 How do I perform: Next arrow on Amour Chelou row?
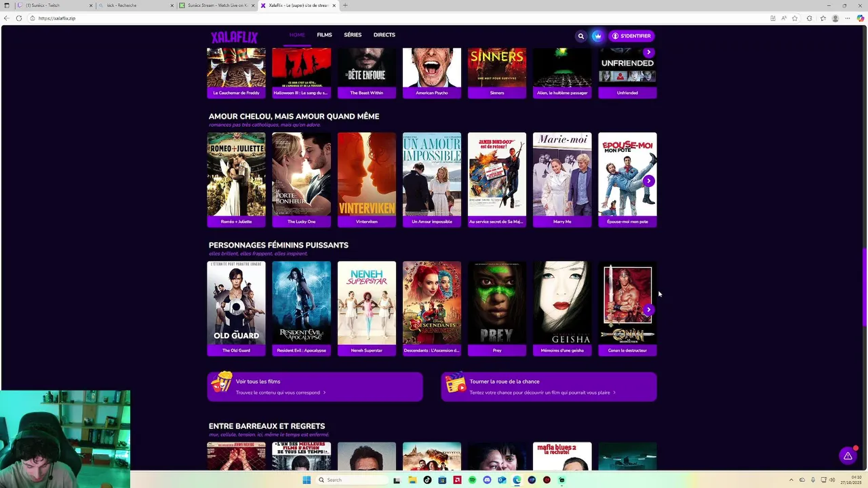(x=648, y=181)
